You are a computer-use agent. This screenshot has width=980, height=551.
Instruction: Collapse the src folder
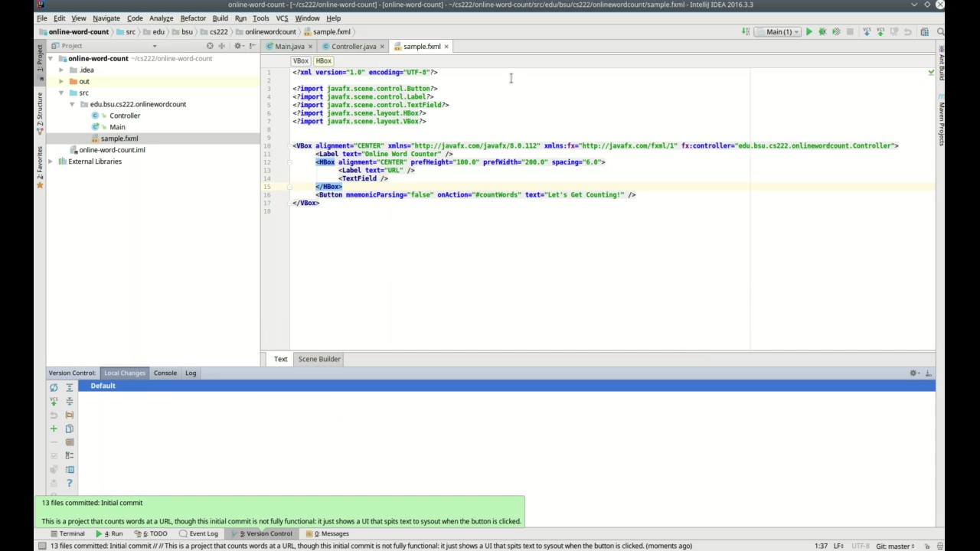61,93
